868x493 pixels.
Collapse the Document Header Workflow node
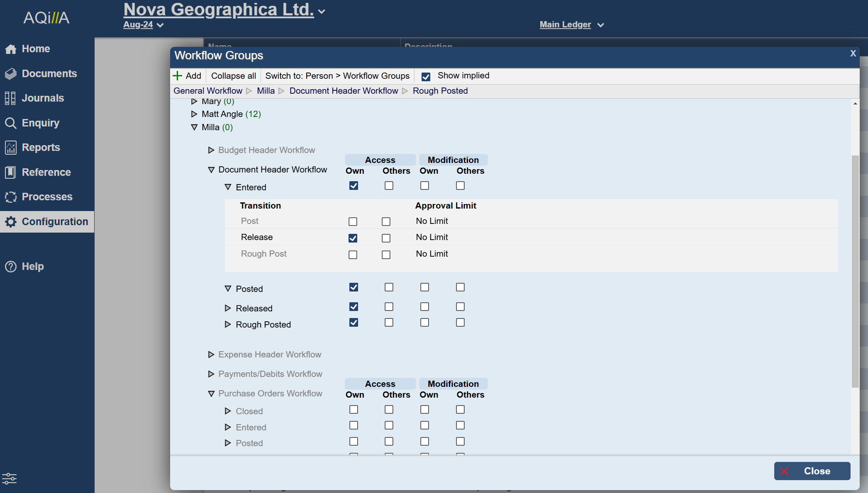coord(211,170)
